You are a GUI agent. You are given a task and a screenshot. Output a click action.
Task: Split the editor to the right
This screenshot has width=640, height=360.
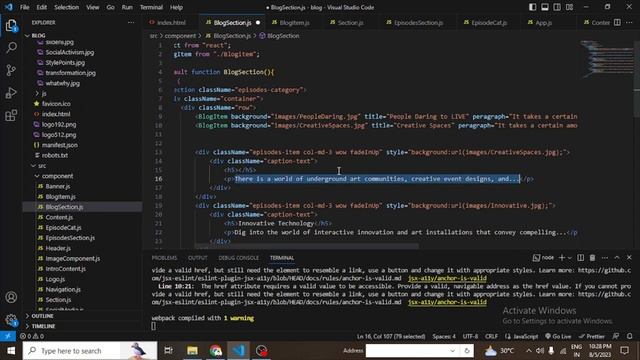tap(617, 22)
